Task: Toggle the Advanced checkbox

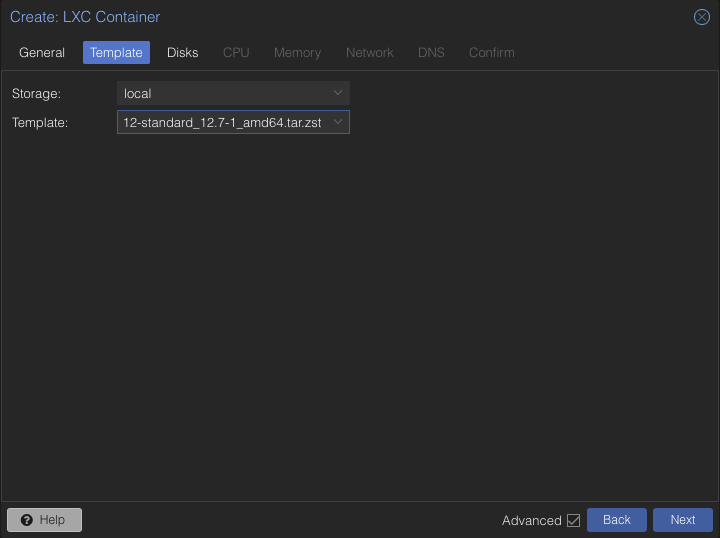Action: (x=573, y=520)
